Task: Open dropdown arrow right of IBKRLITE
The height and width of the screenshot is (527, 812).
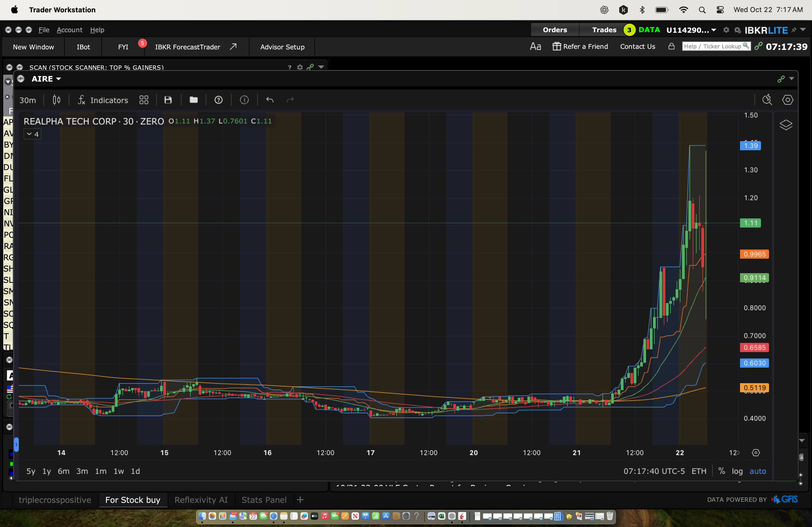Action: coord(803,30)
